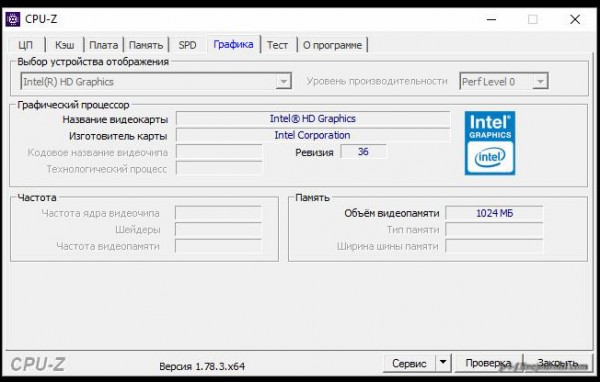
Task: Click the Память group title near video memory
Action: pyautogui.click(x=312, y=198)
